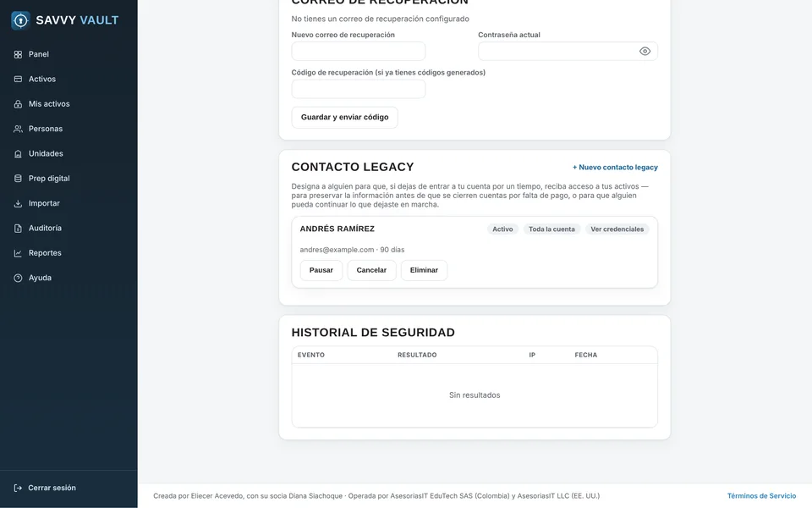This screenshot has height=508, width=812.
Task: Click the CONTACTO LEGACY heading
Action: point(353,167)
